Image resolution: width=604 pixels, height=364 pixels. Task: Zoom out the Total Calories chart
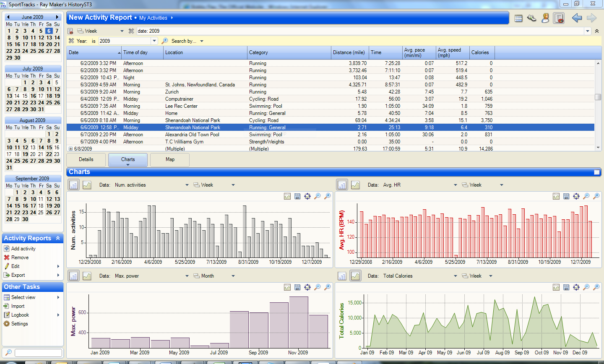[586, 287]
